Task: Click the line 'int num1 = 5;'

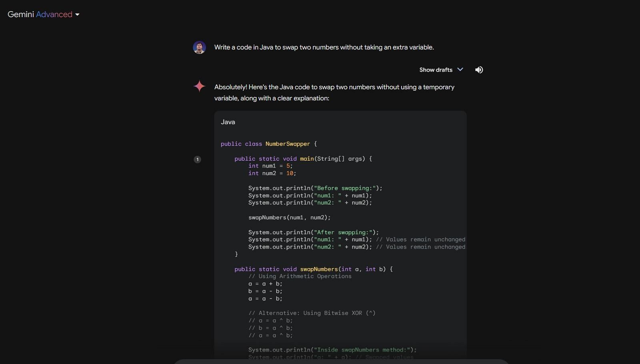Action: point(270,166)
